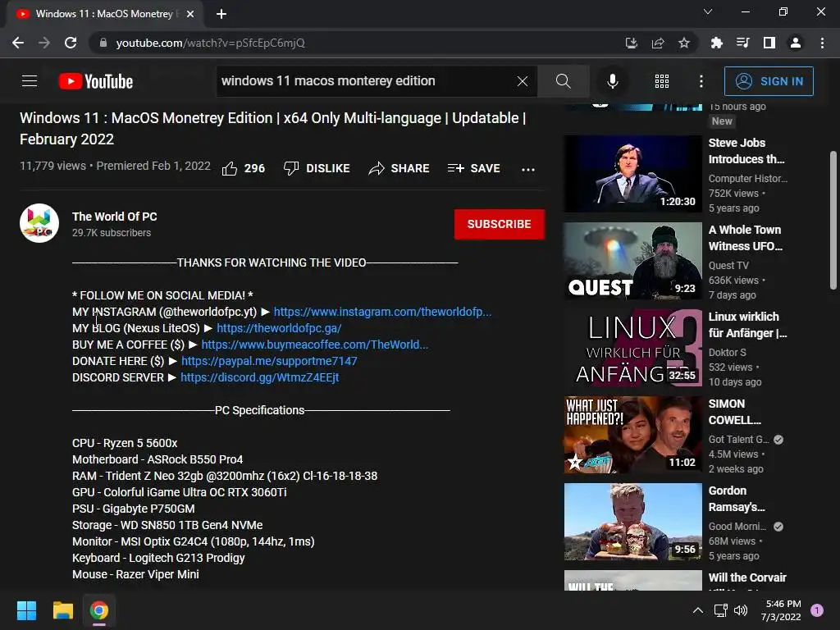This screenshot has height=630, width=840.
Task: Open the Discord server invite link
Action: pos(260,377)
